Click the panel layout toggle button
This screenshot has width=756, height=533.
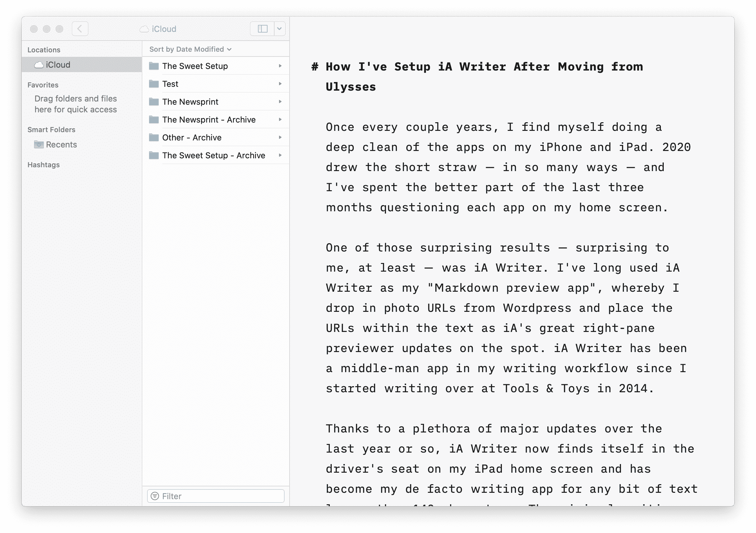[262, 29]
